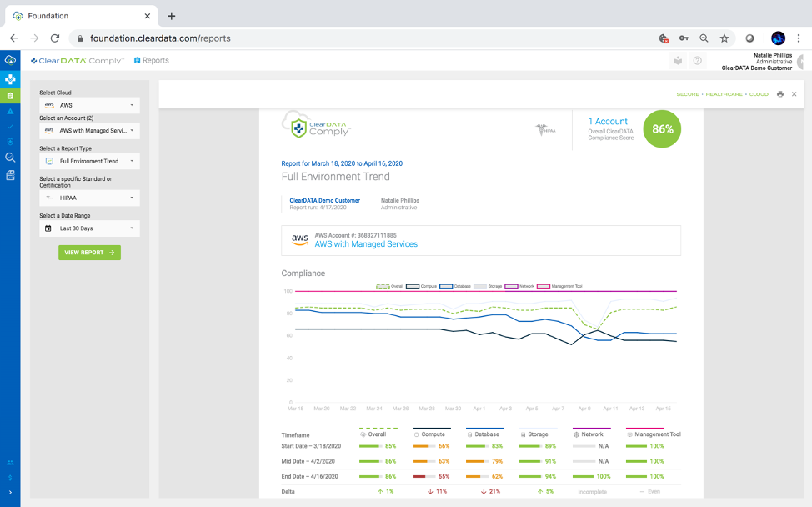Click the help question mark icon
The width and height of the screenshot is (812, 507).
pos(698,61)
